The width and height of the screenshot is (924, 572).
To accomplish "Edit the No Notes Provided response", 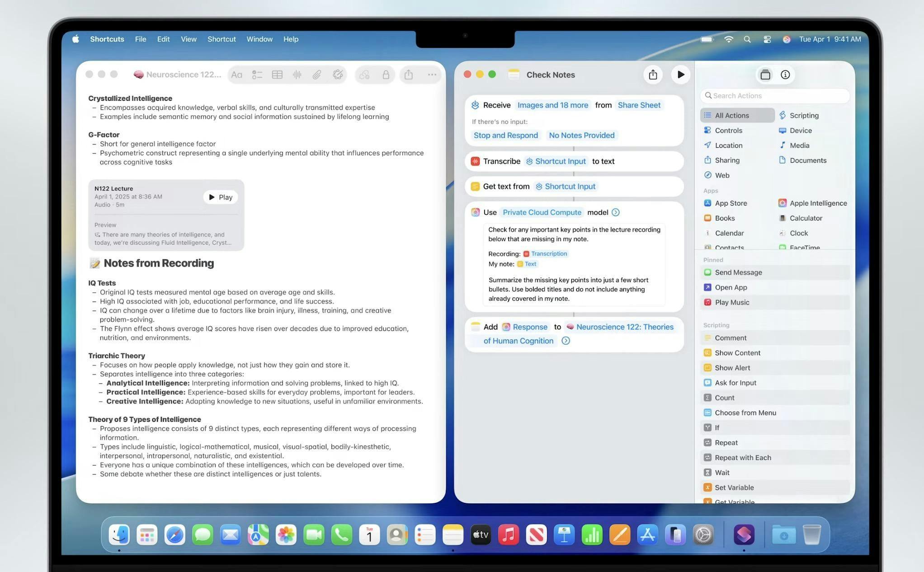I will pyautogui.click(x=581, y=135).
